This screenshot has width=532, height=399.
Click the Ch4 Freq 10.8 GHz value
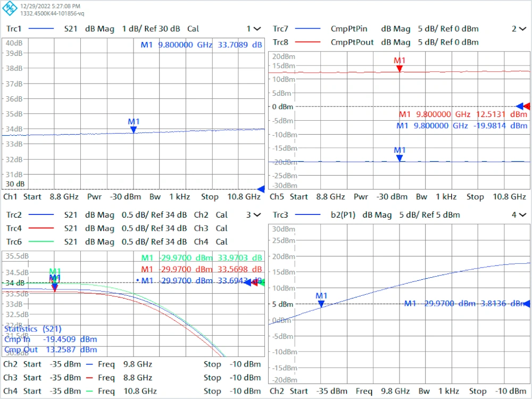(x=140, y=391)
